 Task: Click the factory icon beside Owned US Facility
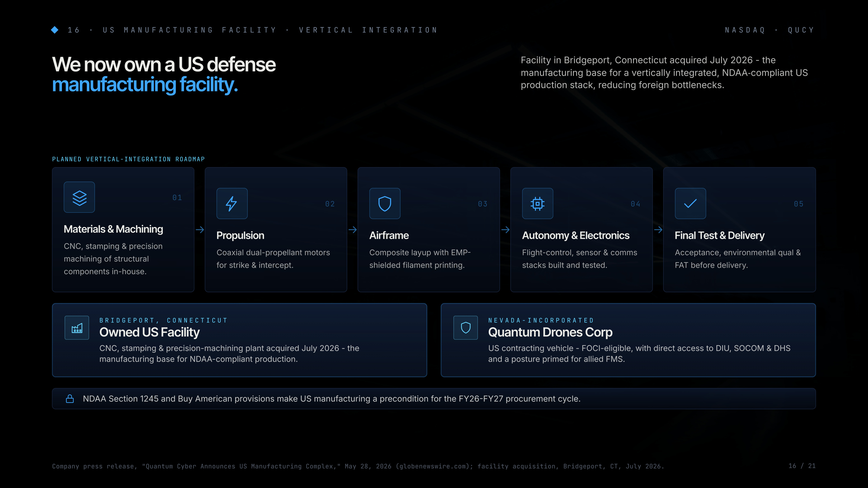[77, 328]
